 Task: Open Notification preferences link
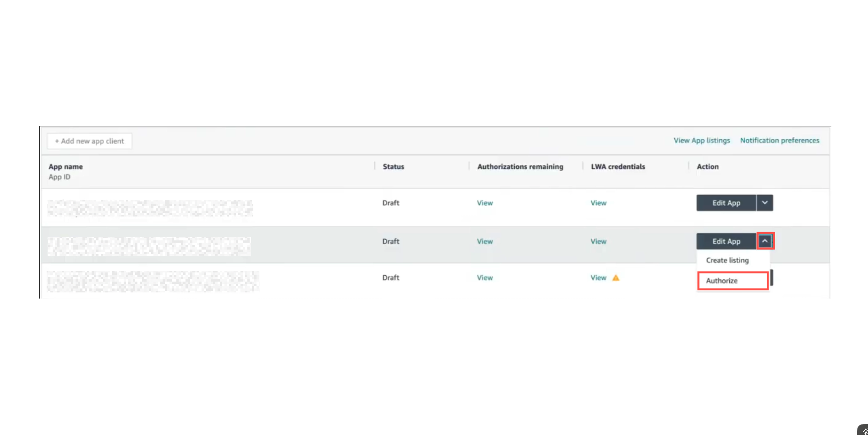779,141
